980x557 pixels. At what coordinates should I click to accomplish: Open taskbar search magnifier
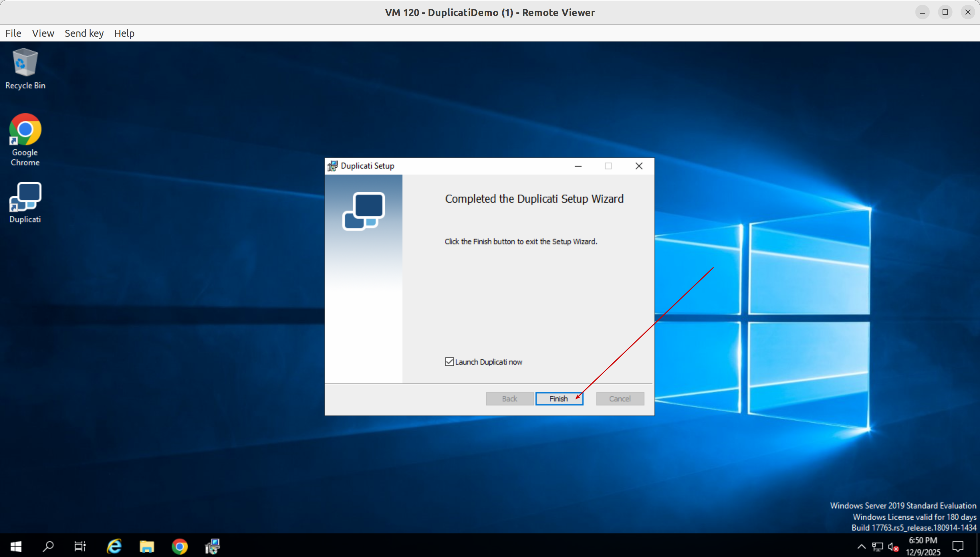pos(48,546)
